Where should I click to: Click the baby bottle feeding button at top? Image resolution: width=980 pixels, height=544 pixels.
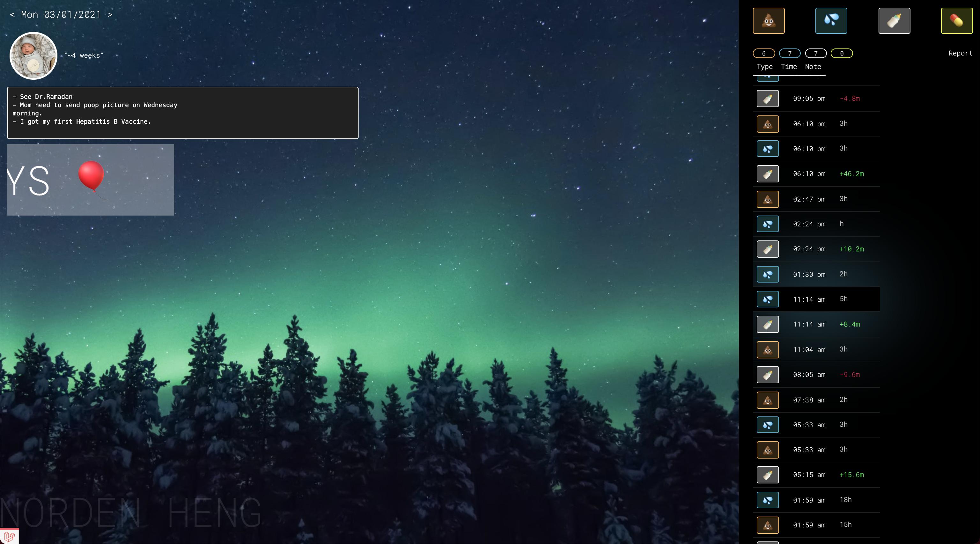(894, 20)
